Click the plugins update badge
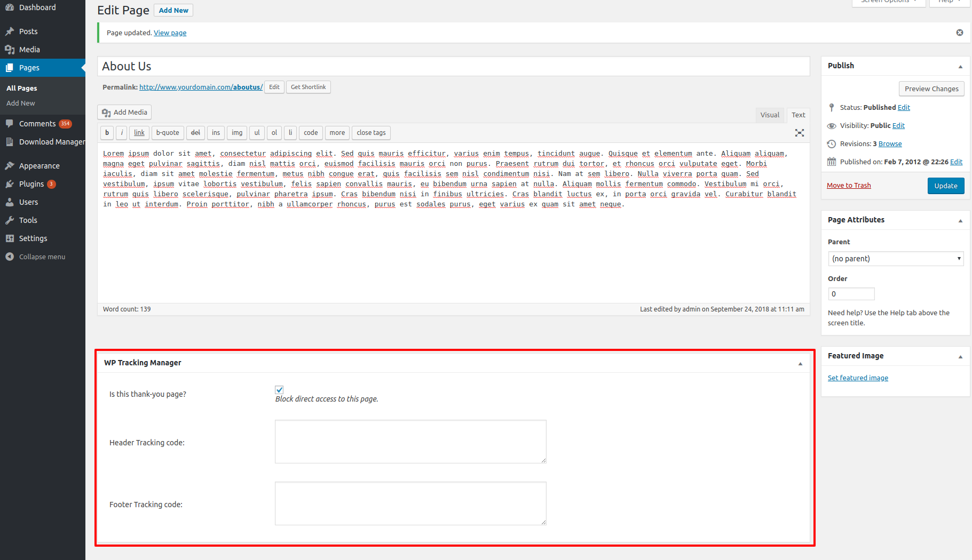The width and height of the screenshot is (972, 560). click(51, 184)
